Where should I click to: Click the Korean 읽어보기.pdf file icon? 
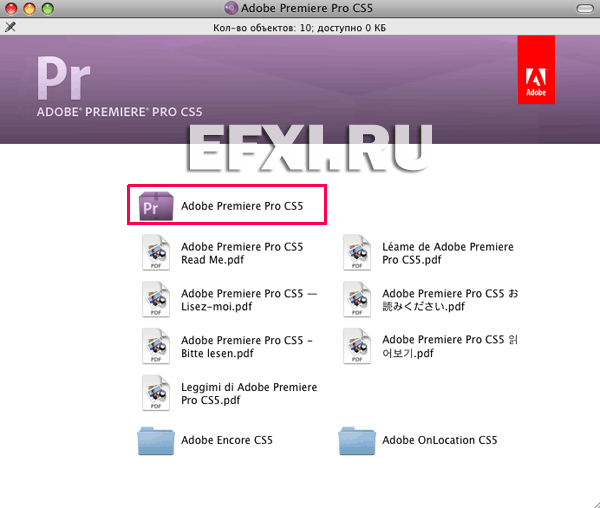pos(357,346)
